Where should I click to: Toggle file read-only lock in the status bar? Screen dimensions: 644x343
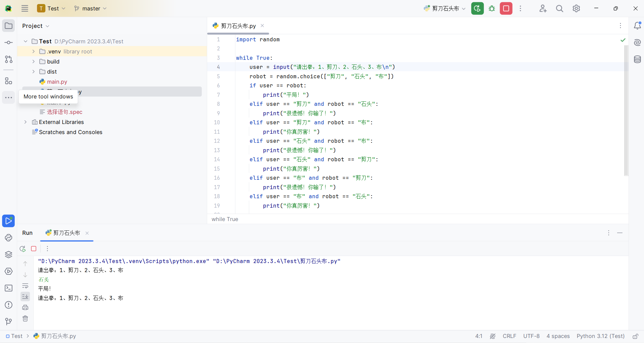point(635,336)
